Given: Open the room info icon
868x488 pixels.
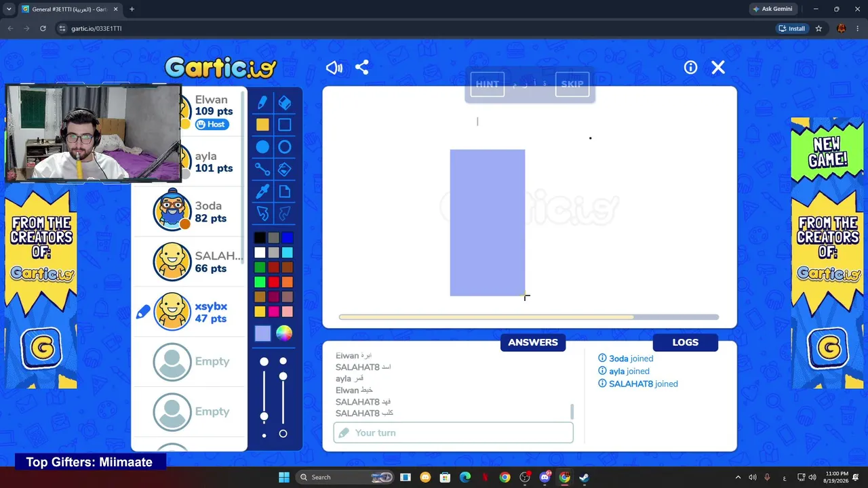Looking at the screenshot, I should click(x=690, y=68).
